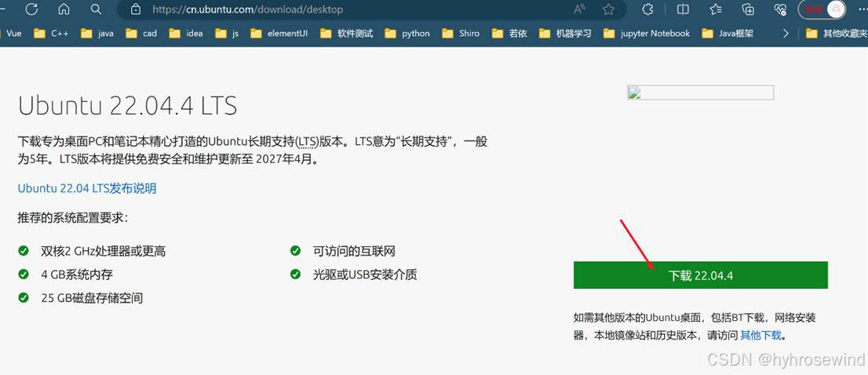868x375 pixels.
Task: Go to browser home page icon
Action: tap(64, 9)
